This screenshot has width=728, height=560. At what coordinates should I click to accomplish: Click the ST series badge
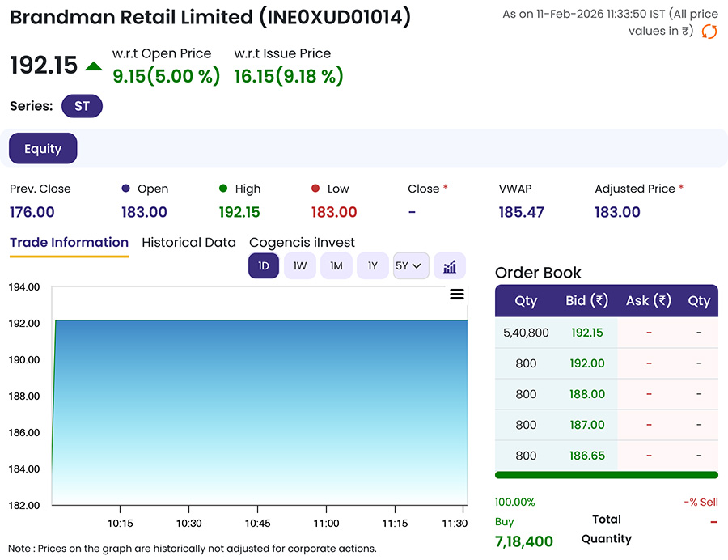click(x=82, y=106)
